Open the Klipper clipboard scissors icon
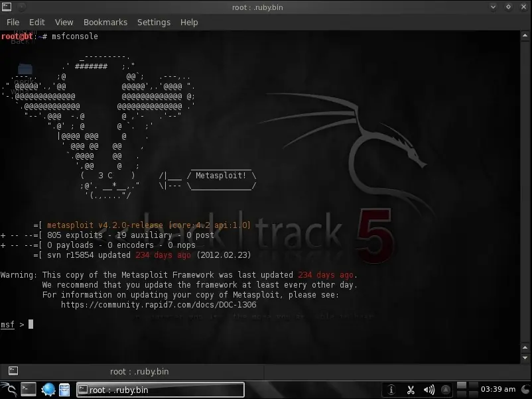 411,390
